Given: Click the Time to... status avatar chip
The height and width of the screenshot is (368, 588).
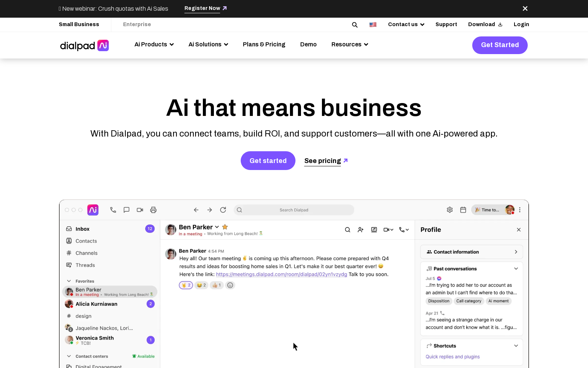Looking at the screenshot, I should 493,210.
